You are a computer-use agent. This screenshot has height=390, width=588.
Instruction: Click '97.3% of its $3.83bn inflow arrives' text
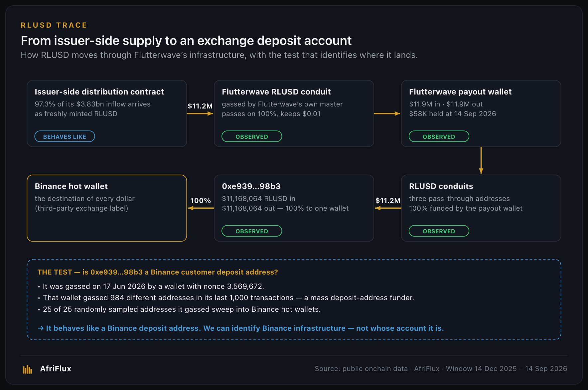pyautogui.click(x=92, y=104)
